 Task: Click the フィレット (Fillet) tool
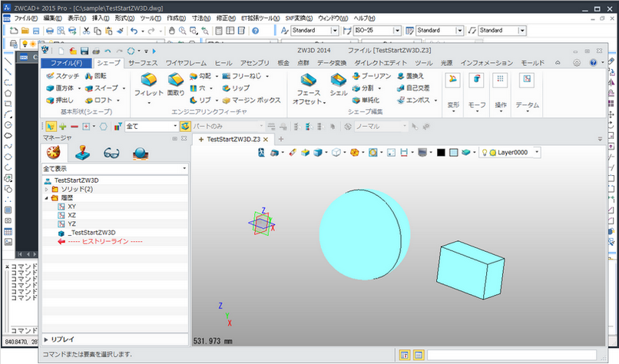click(149, 88)
